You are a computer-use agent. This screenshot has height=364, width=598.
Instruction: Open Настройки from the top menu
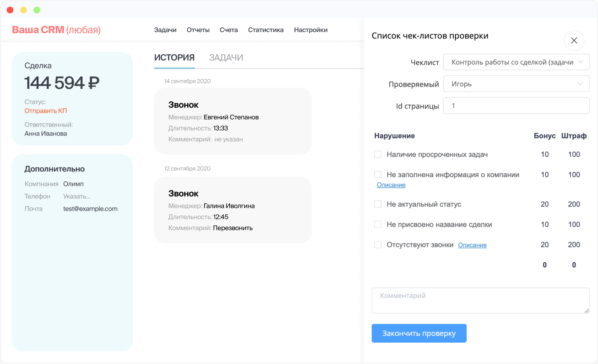point(310,30)
